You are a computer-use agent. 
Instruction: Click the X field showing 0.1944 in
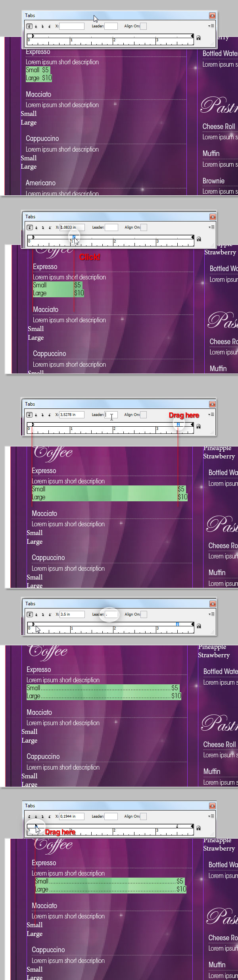(x=72, y=816)
